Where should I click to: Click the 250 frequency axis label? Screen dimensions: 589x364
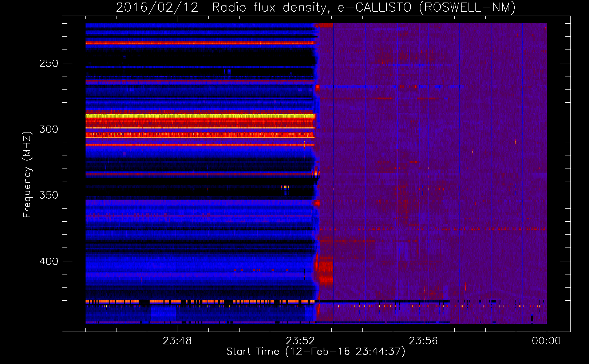(x=49, y=63)
